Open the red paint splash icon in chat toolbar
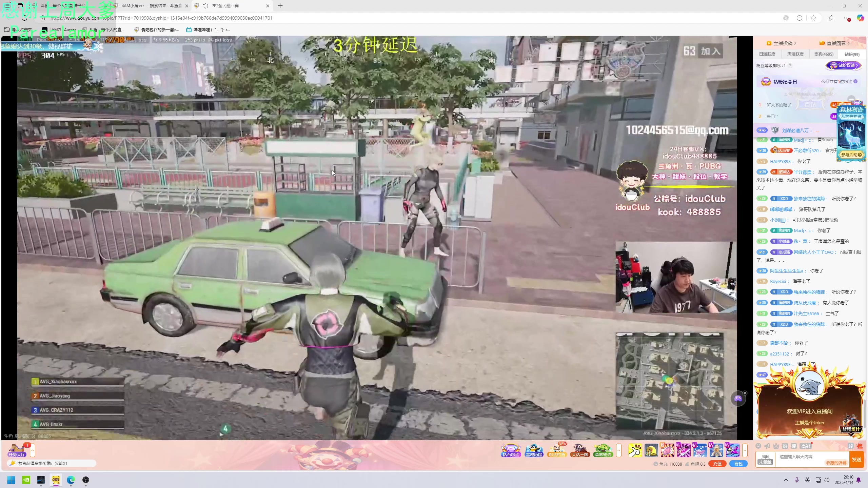This screenshot has height=488, width=868. [x=860, y=446]
